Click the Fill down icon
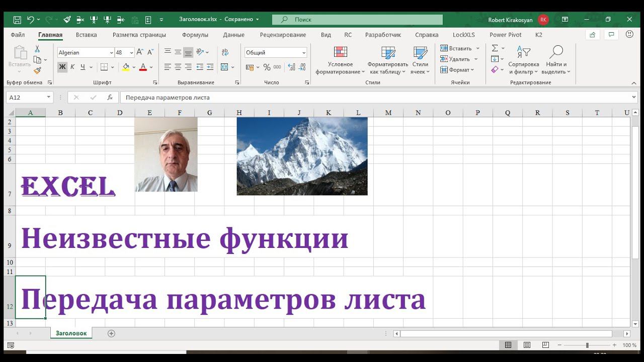644x362 pixels. pyautogui.click(x=495, y=59)
